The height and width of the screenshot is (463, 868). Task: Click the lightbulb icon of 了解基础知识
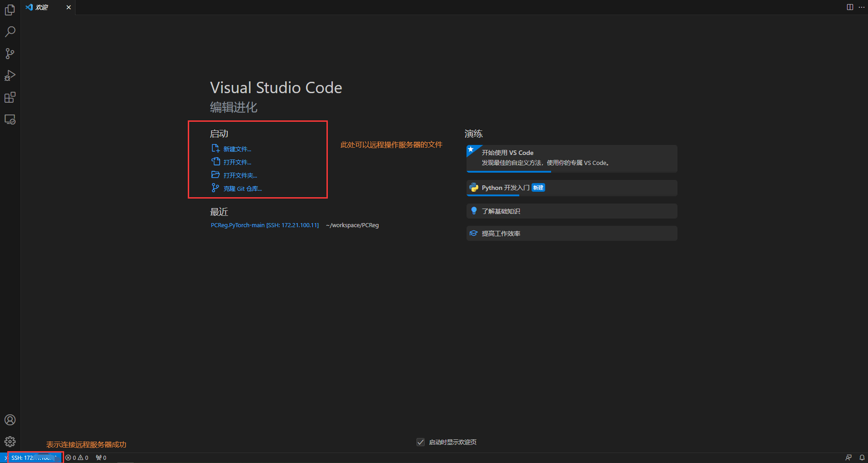click(x=474, y=211)
